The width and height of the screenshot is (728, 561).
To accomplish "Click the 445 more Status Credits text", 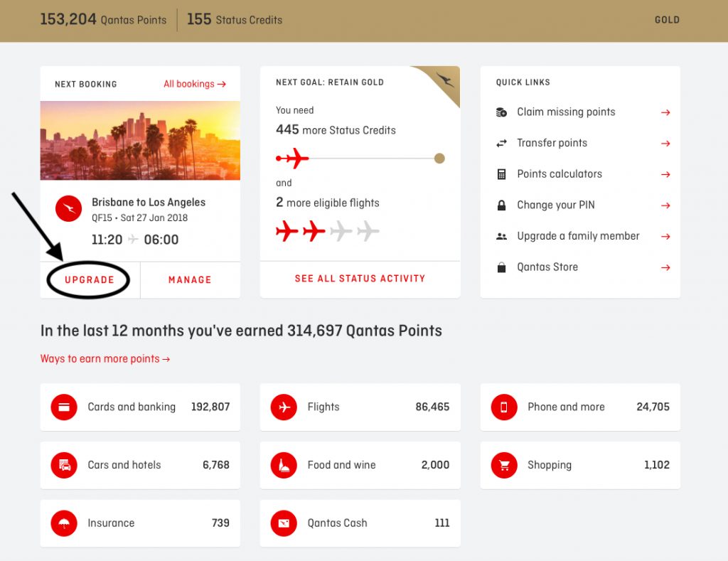I will (x=336, y=129).
